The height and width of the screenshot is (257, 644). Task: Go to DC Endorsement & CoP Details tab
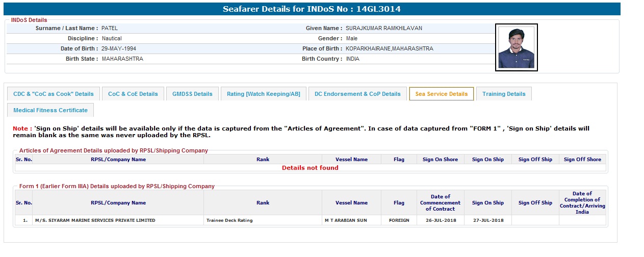[x=357, y=94]
